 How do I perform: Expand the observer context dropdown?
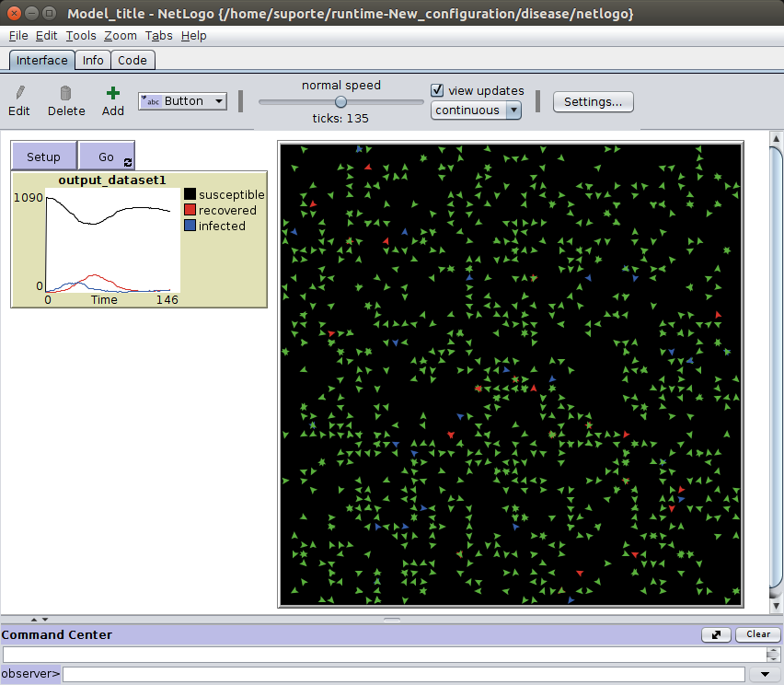764,673
